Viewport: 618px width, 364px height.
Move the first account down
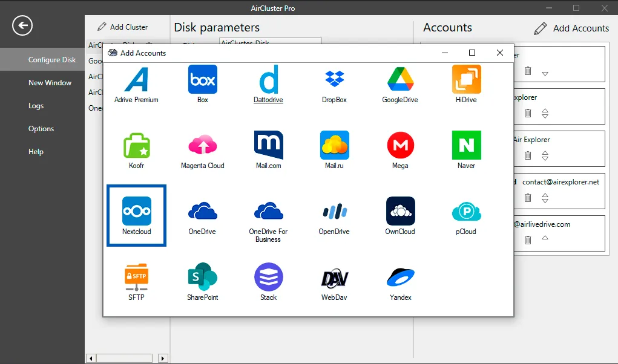tap(545, 74)
